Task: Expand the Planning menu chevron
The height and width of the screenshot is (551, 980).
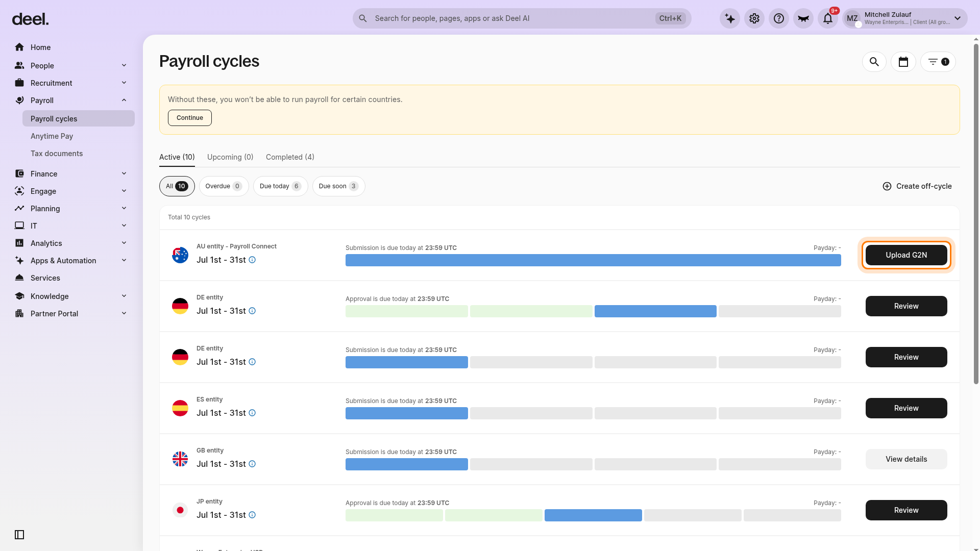Action: (124, 208)
